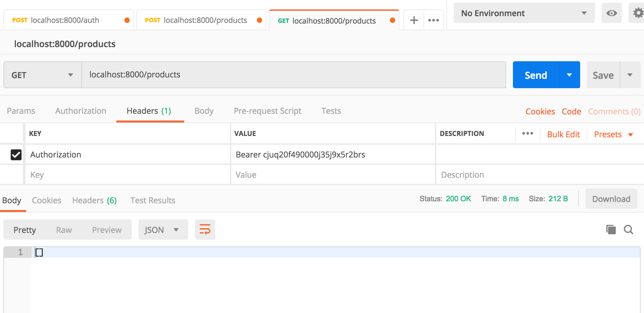This screenshot has height=313, width=644.
Task: Show header column options via ellipsis icon
Action: 527,133
